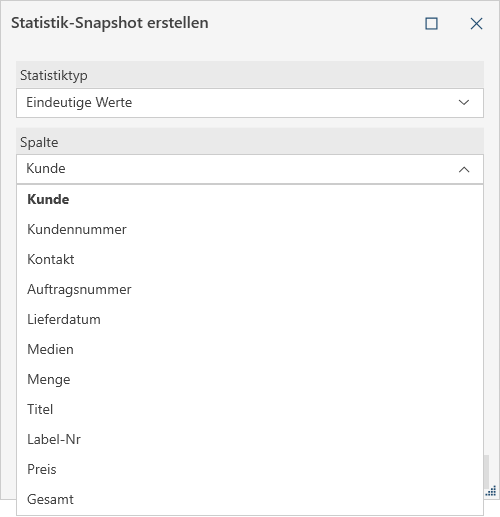
Task: Pick Preis as the column
Action: (x=250, y=469)
